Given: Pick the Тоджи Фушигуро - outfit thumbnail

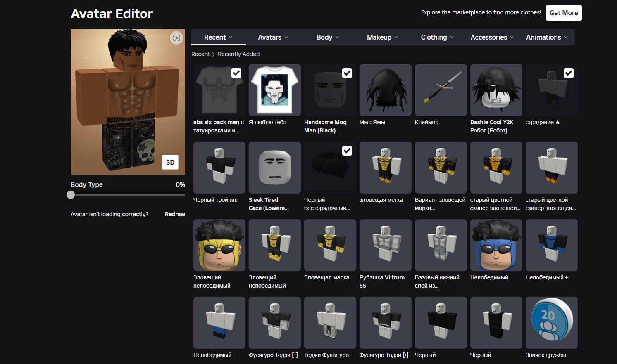Looking at the screenshot, I should coord(330,323).
